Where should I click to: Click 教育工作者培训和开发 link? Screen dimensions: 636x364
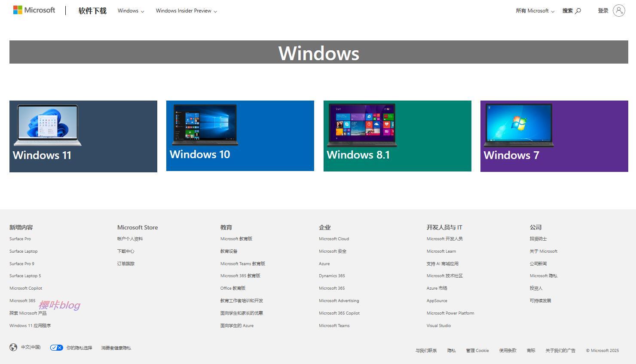tap(242, 301)
